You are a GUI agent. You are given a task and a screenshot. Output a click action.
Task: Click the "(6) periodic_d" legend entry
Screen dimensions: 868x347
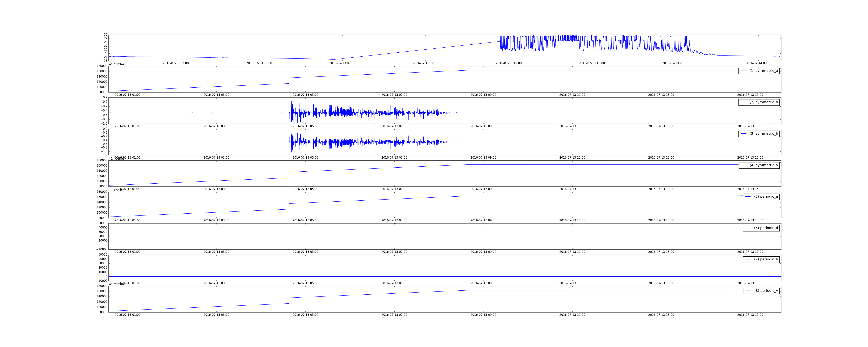tap(761, 228)
